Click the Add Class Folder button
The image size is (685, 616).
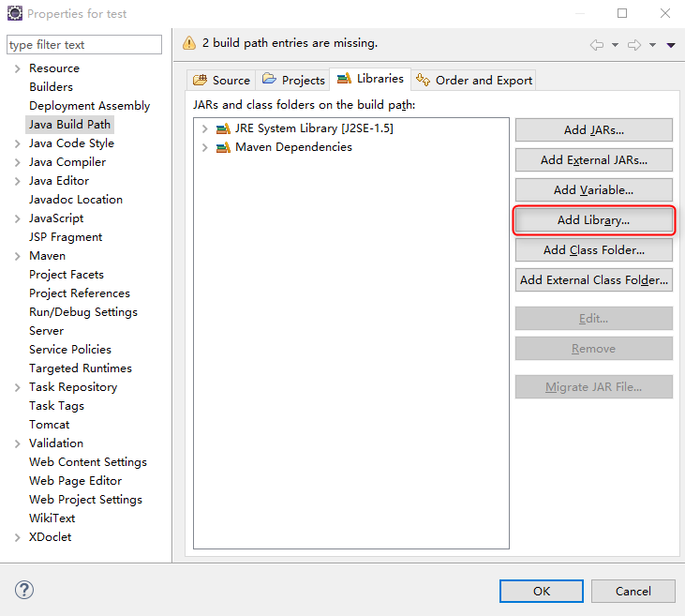pyautogui.click(x=594, y=250)
